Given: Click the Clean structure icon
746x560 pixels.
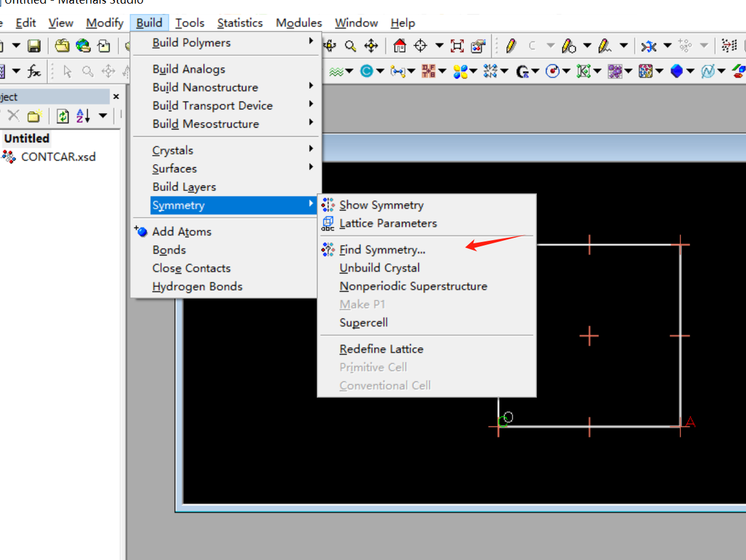Looking at the screenshot, I should pos(649,46).
